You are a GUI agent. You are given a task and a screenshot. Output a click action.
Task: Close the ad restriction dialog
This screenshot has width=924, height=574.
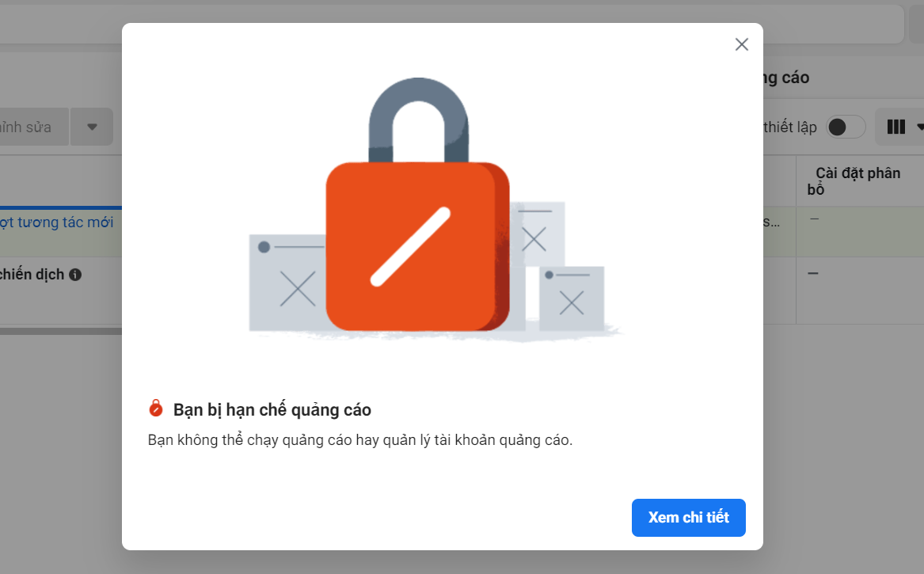click(741, 44)
